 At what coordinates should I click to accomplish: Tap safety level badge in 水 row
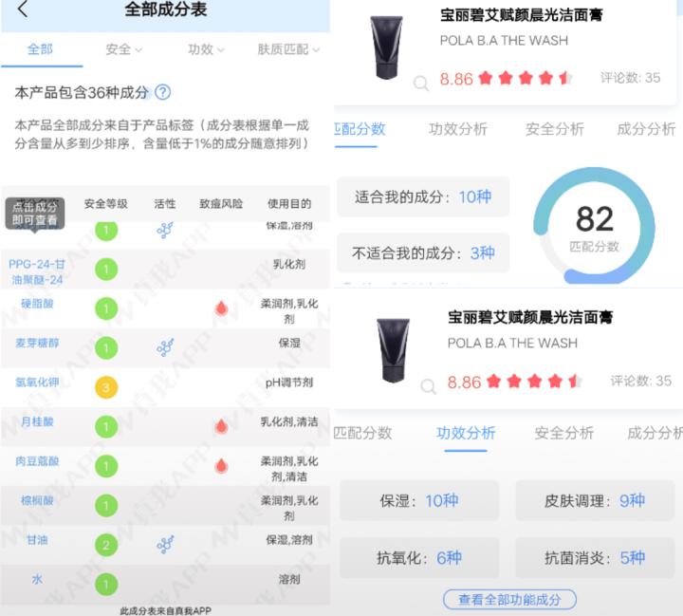click(106, 584)
